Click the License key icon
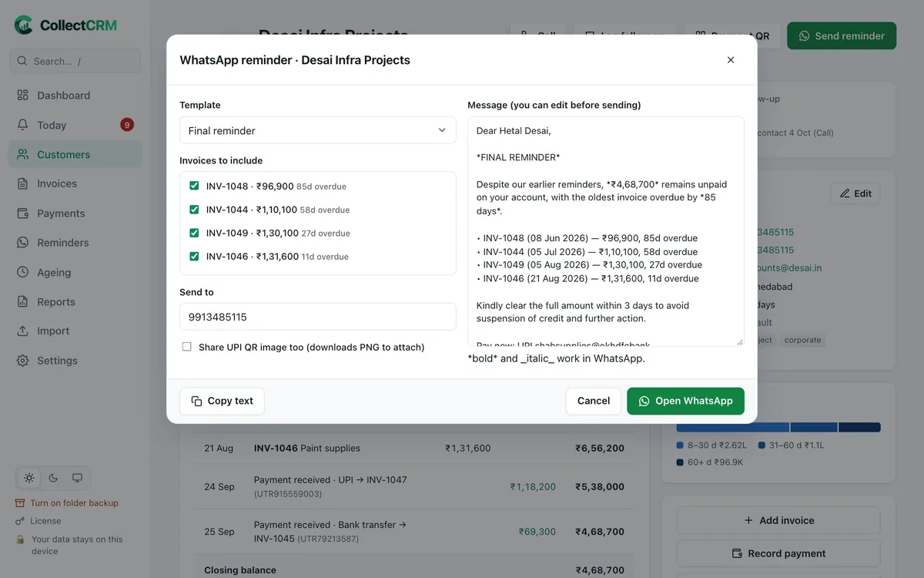The width and height of the screenshot is (924, 578). click(20, 521)
